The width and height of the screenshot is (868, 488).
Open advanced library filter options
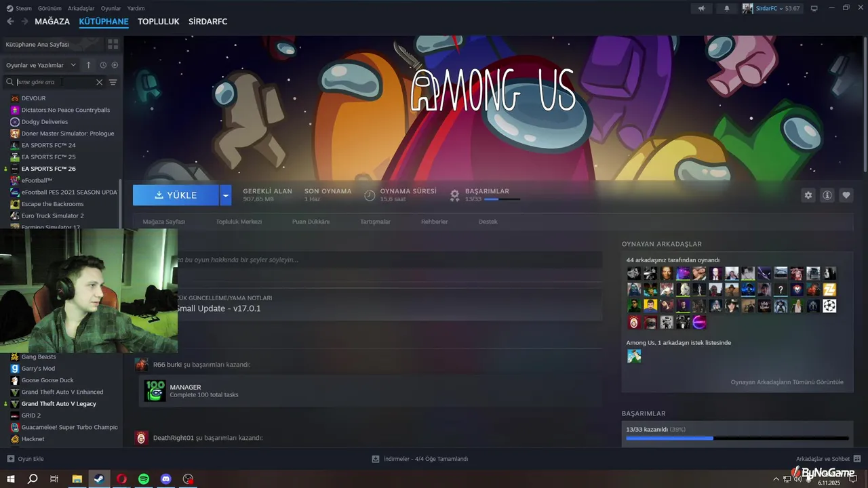click(x=113, y=82)
